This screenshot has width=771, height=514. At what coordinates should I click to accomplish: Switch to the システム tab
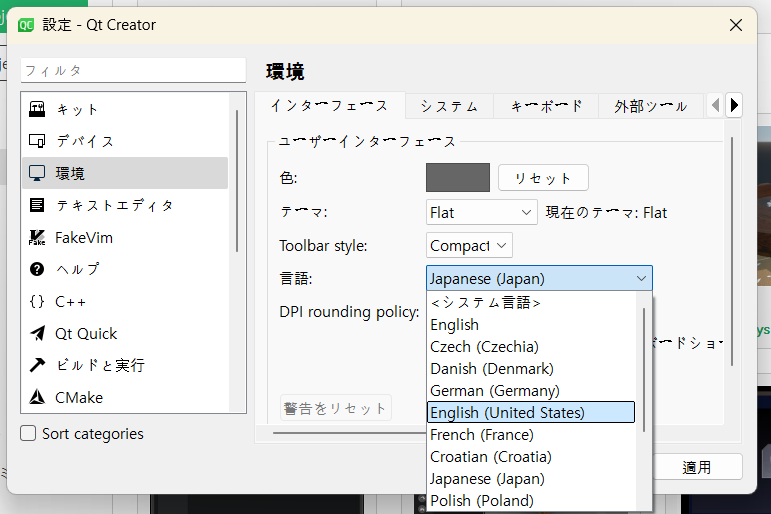(449, 106)
